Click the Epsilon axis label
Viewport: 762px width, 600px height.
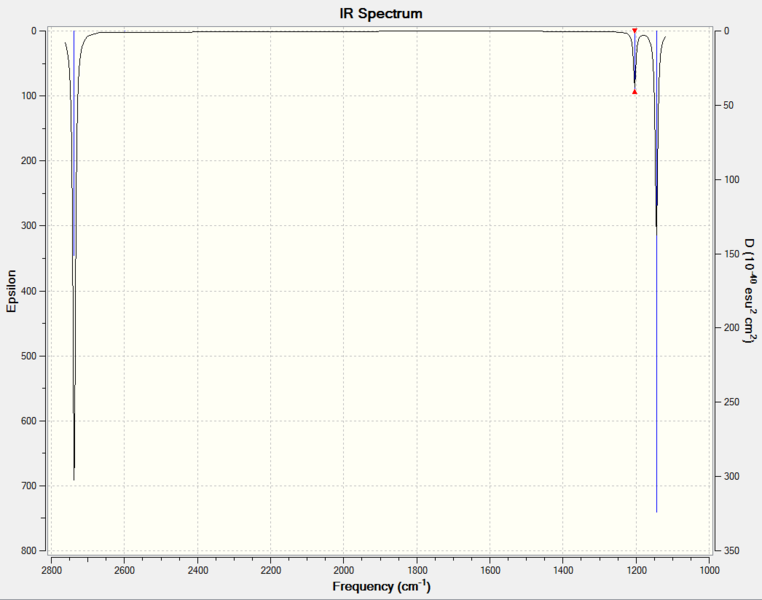11,291
